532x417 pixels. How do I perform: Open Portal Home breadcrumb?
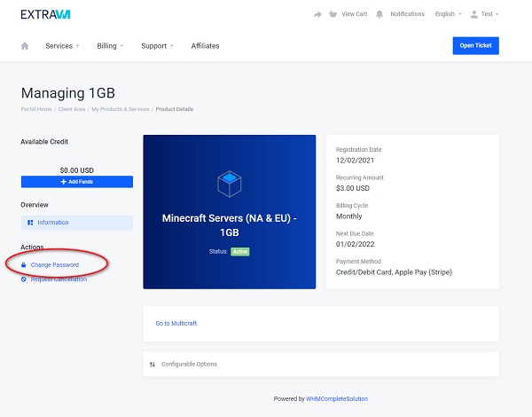(x=36, y=109)
